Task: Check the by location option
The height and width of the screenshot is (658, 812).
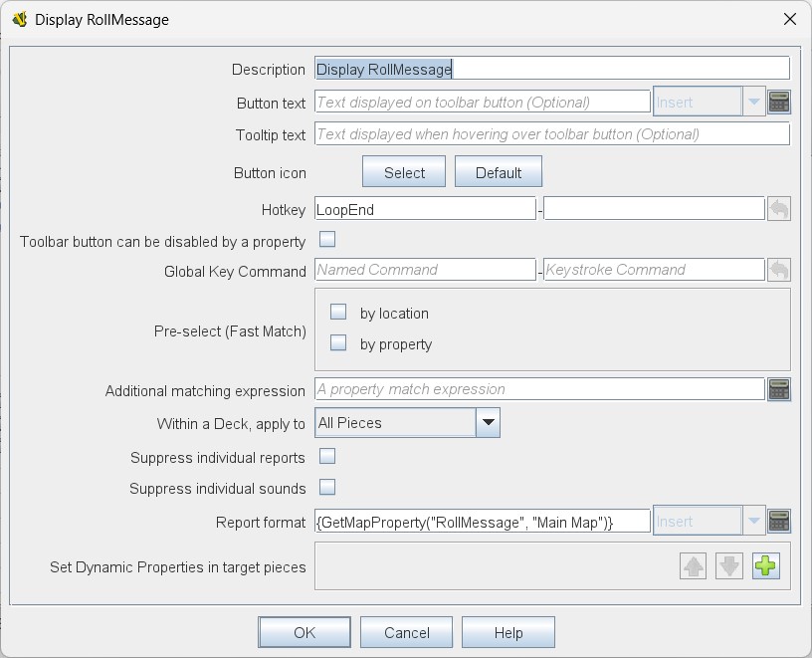Action: coord(338,312)
